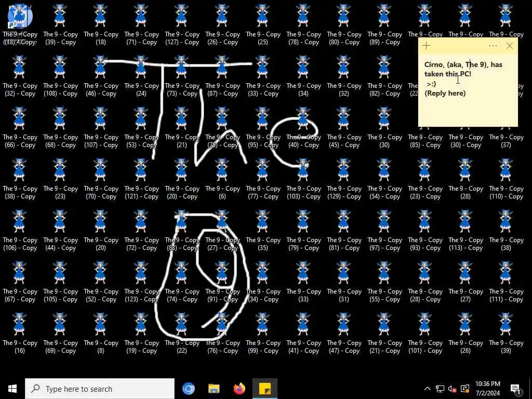This screenshot has width=532, height=399.
Task: Open the clock showing 10:36 PM
Action: (487, 389)
